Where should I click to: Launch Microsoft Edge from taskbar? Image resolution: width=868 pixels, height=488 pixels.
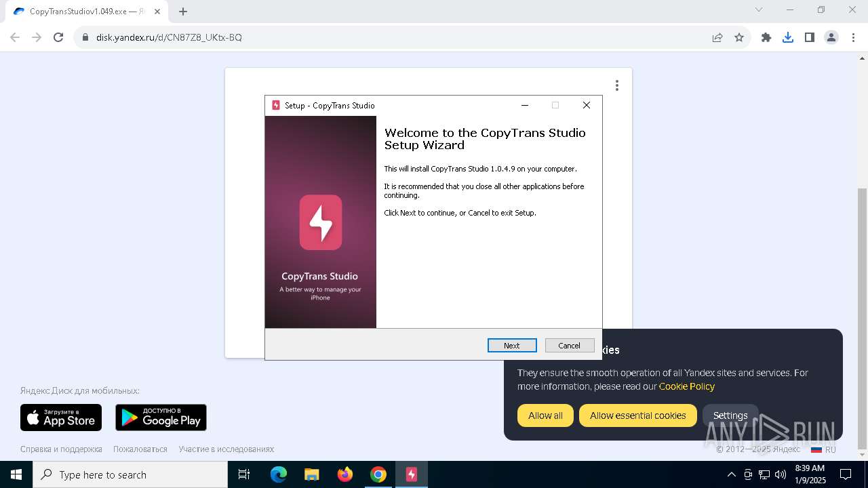click(x=279, y=474)
